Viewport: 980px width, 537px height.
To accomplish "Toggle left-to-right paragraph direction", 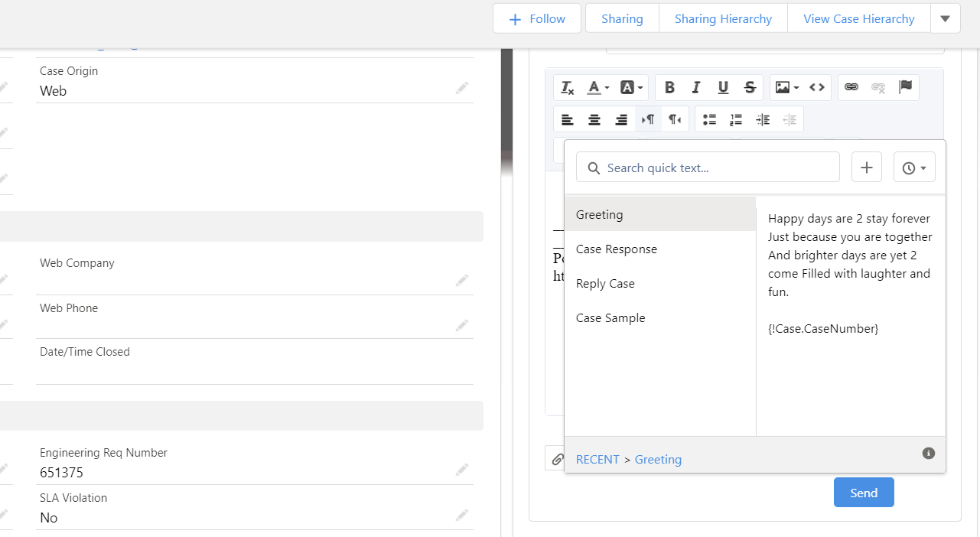I will pyautogui.click(x=648, y=119).
